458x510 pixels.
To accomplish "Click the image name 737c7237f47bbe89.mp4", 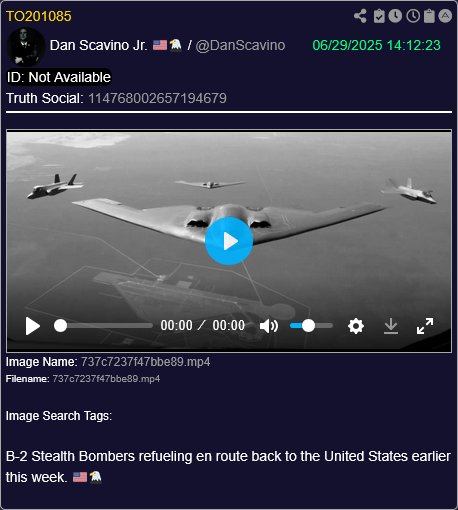I will (x=146, y=362).
